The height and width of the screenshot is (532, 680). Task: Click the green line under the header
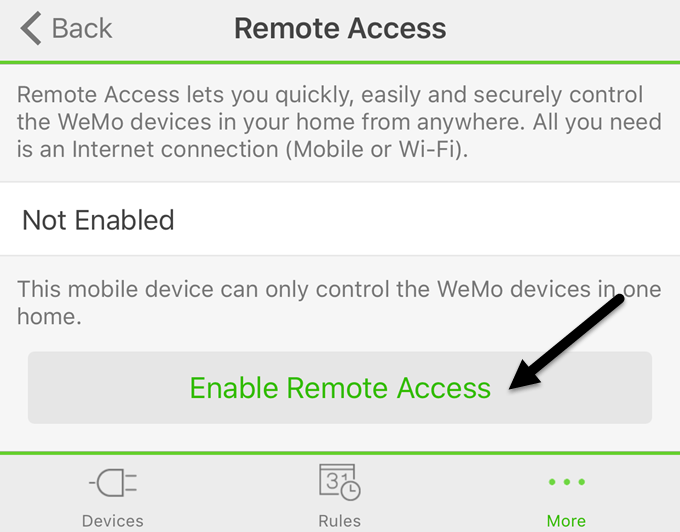click(340, 62)
